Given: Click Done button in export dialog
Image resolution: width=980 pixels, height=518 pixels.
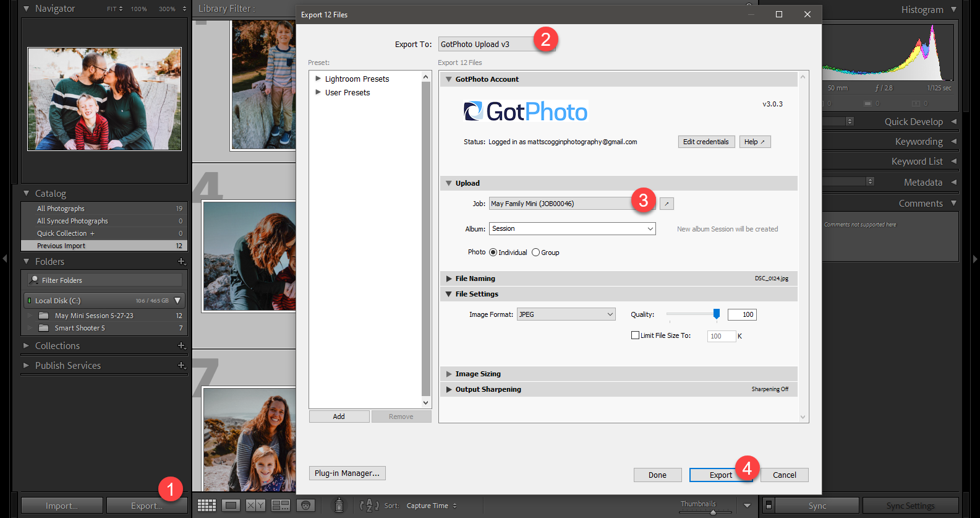Looking at the screenshot, I should click(657, 475).
